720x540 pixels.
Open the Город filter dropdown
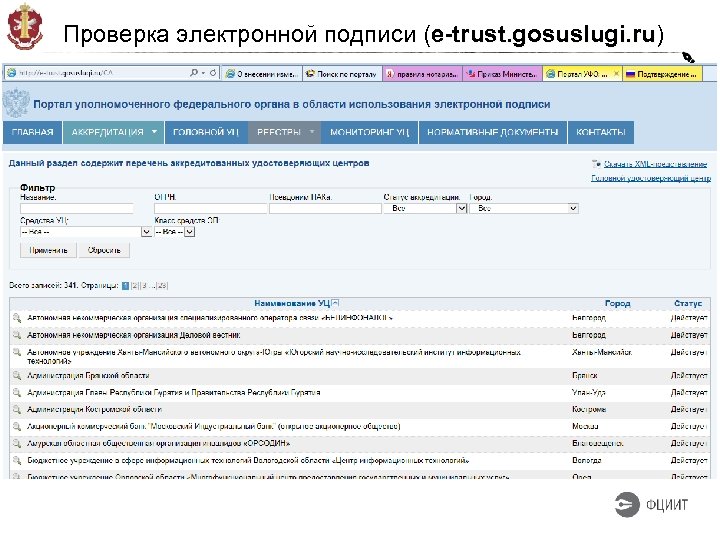click(573, 208)
